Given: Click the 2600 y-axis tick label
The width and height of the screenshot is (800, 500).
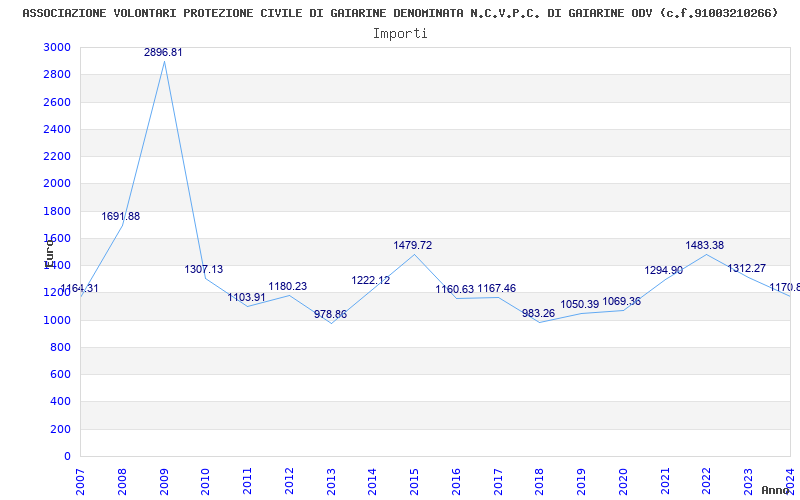Looking at the screenshot, I should point(58,102).
